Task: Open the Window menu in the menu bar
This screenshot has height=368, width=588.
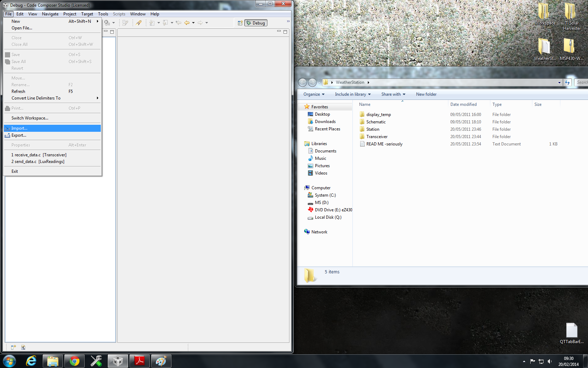Action: [138, 14]
